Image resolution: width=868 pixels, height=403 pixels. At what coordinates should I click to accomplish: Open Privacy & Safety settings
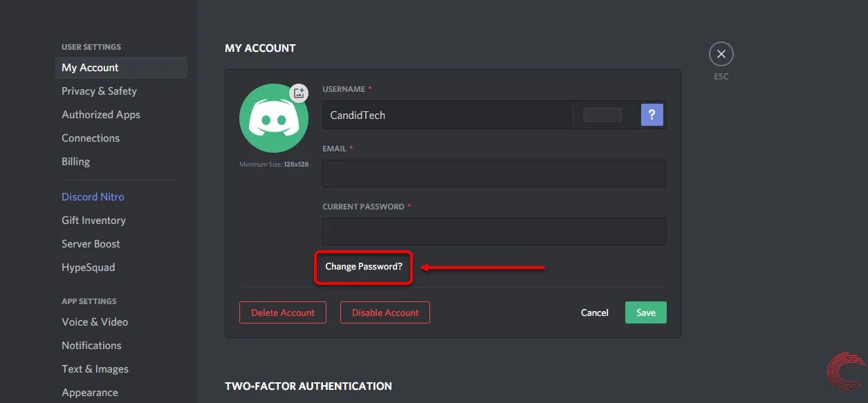pos(99,91)
